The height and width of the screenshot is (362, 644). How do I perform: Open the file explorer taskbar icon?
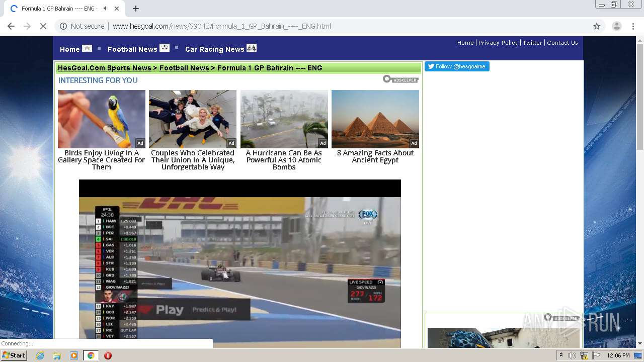(x=57, y=355)
